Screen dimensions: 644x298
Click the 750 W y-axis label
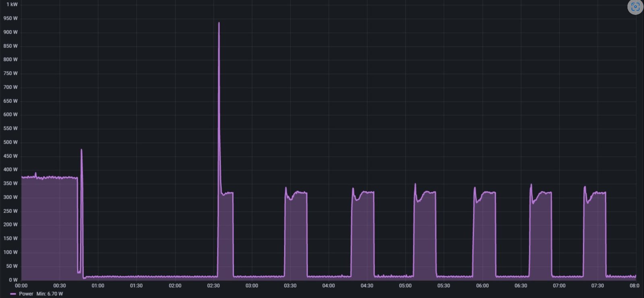(x=10, y=74)
